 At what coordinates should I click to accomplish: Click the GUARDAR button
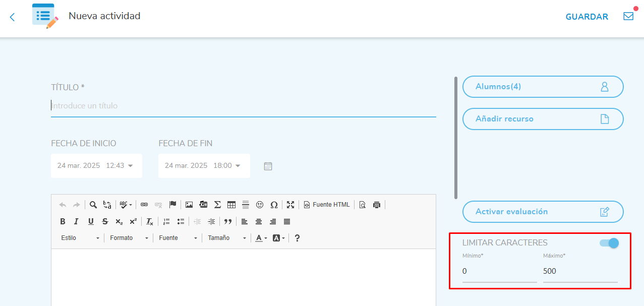[x=587, y=17]
